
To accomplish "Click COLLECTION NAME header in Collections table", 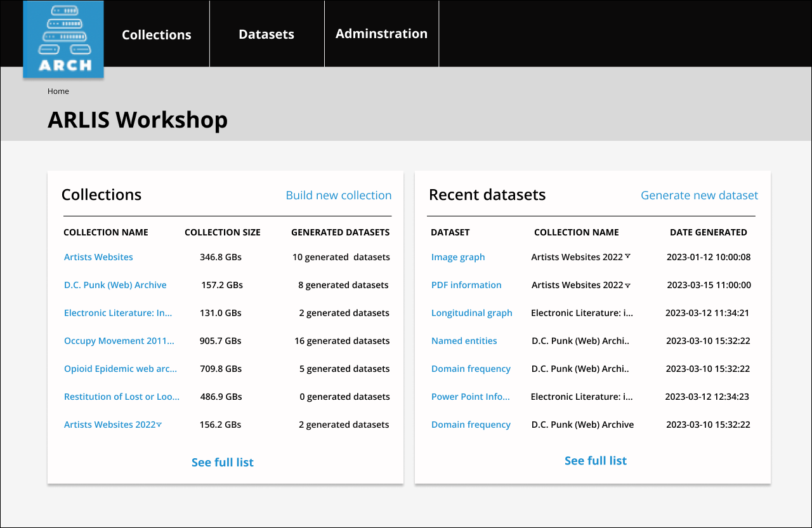I will pos(106,232).
